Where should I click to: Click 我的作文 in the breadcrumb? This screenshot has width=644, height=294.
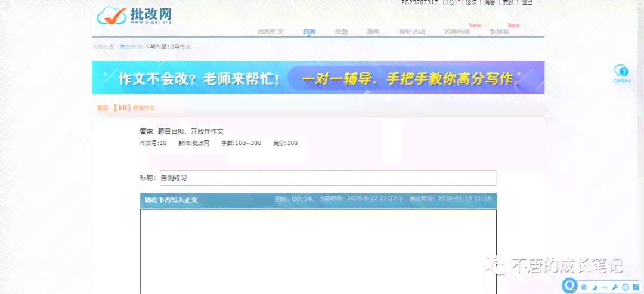point(131,47)
